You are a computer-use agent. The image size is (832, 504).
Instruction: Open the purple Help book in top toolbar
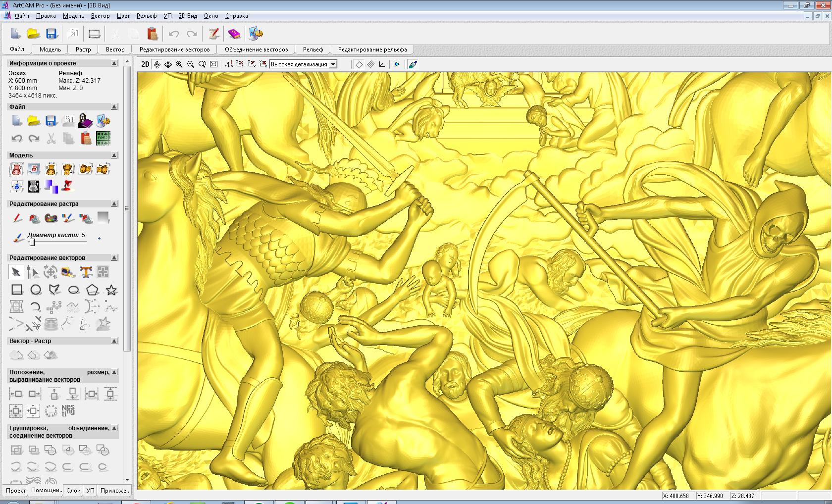pyautogui.click(x=234, y=34)
